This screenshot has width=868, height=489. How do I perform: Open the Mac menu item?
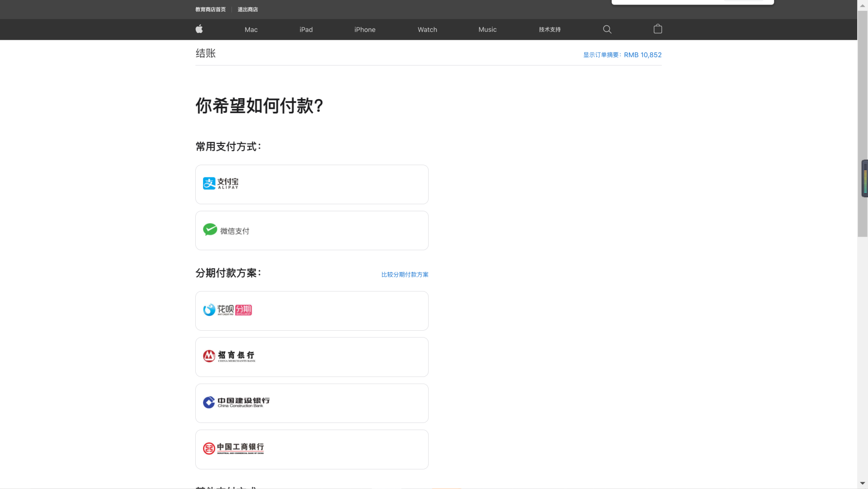point(250,29)
